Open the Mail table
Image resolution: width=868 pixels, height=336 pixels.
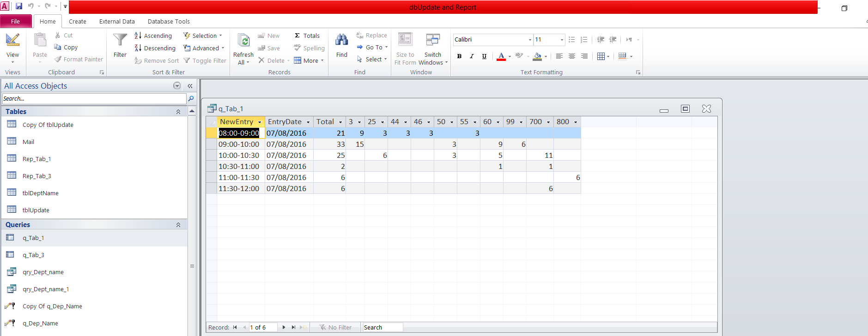point(28,142)
